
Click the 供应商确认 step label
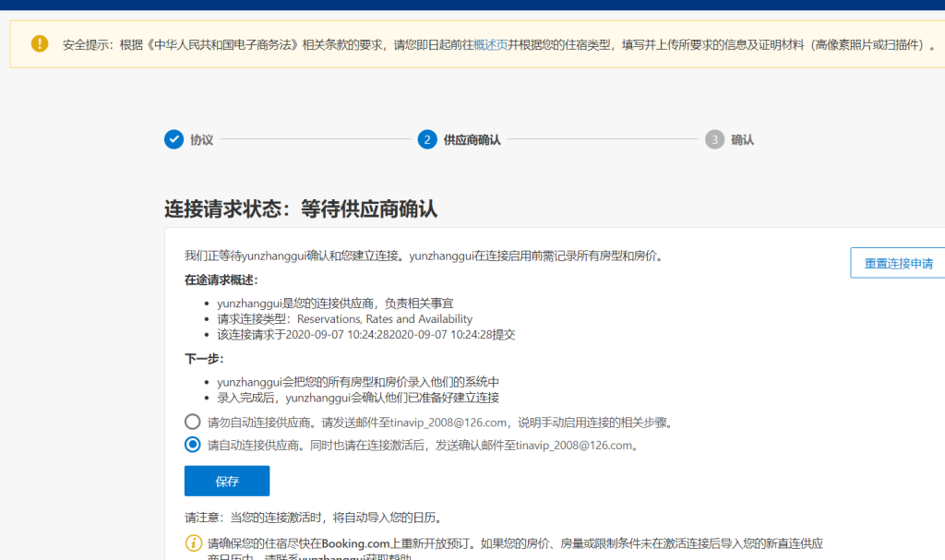click(x=472, y=140)
